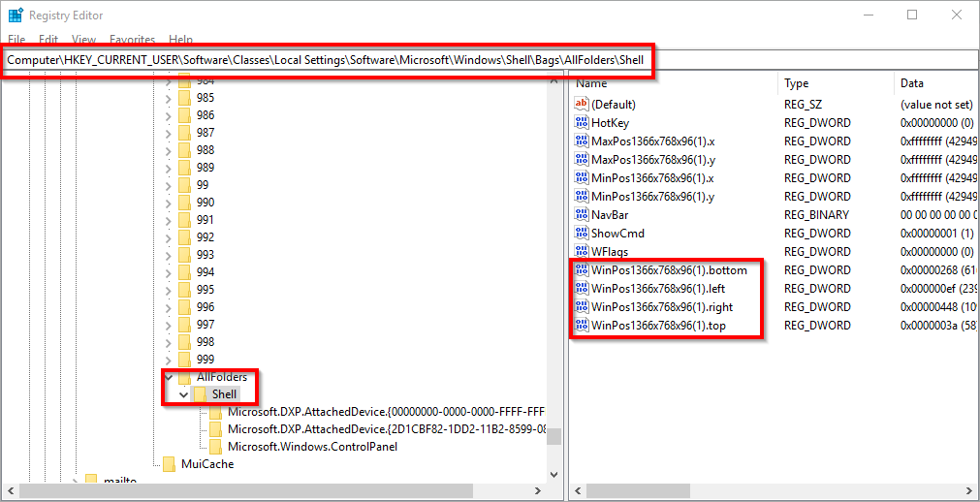980x502 pixels.
Task: Click the WinPos1366x768x96(1).bottom value icon
Action: point(582,270)
